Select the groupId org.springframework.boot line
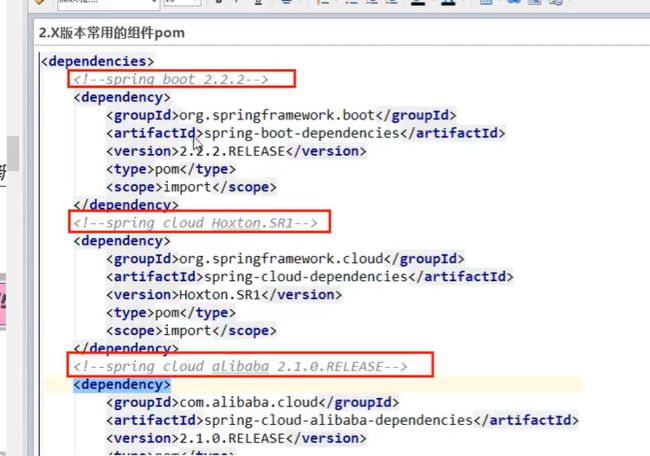Viewport: 650px width, 456px height. [281, 115]
